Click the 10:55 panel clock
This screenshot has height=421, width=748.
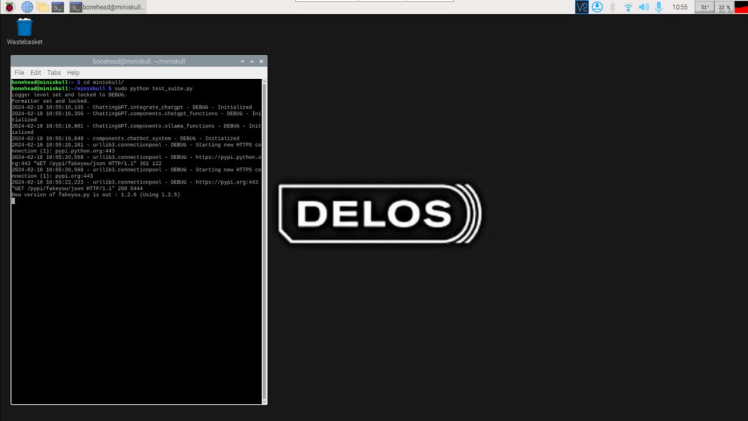click(680, 7)
